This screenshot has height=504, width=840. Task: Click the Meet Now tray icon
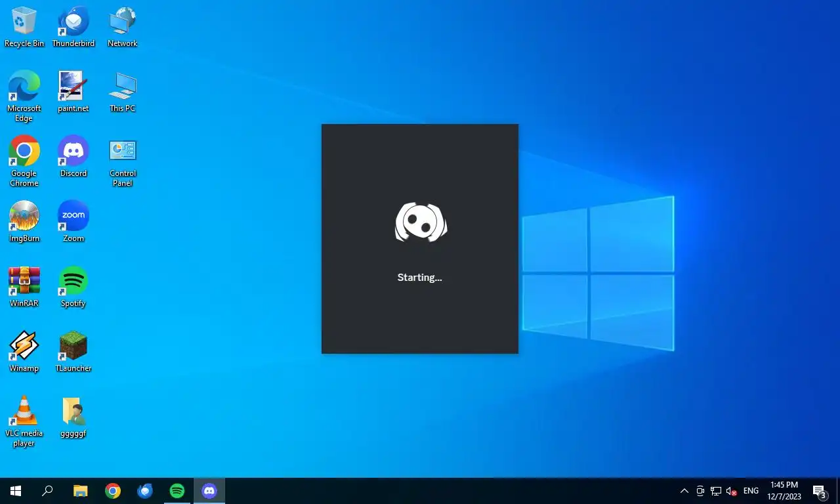(x=700, y=491)
